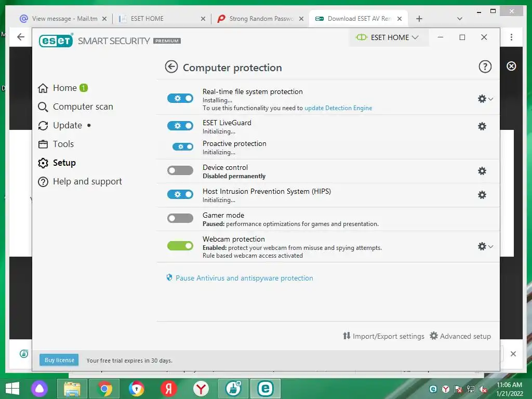Open HIPS gear settings
Image resolution: width=532 pixels, height=399 pixels.
pos(482,195)
